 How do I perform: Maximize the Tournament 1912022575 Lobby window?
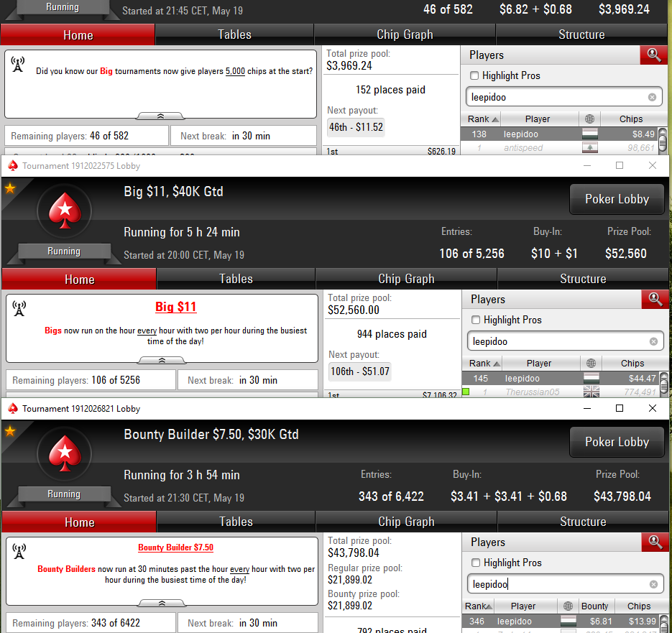[620, 165]
